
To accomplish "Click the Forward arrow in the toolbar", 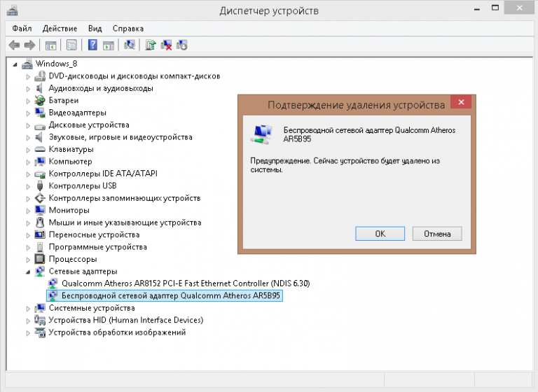I will pyautogui.click(x=29, y=45).
